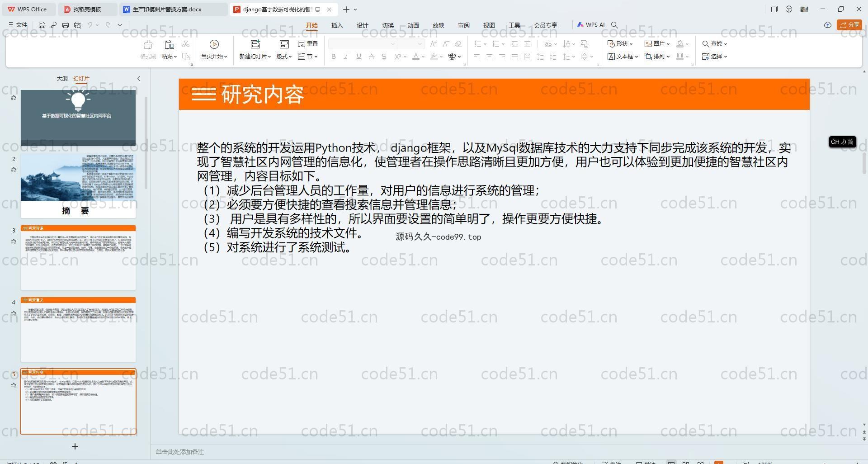Screen dimensions: 868x464
Task: Click the Undo arrow icon
Action: click(90, 25)
